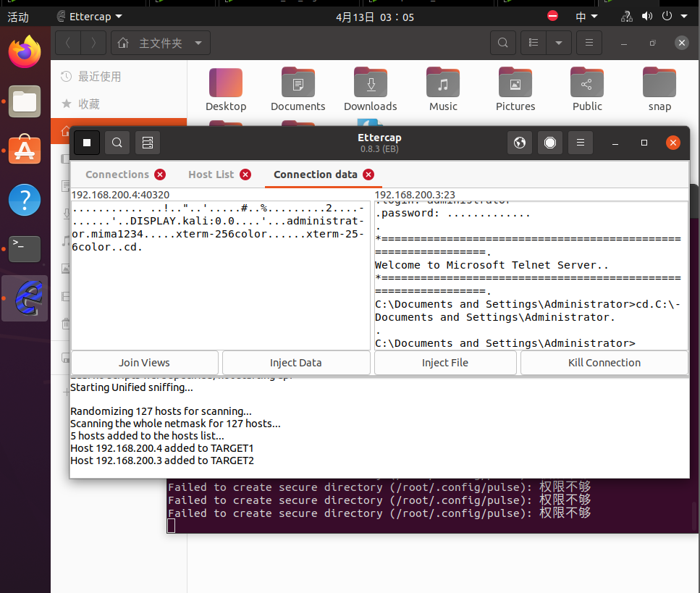
Task: Open view options dropdown in Files
Action: [559, 43]
